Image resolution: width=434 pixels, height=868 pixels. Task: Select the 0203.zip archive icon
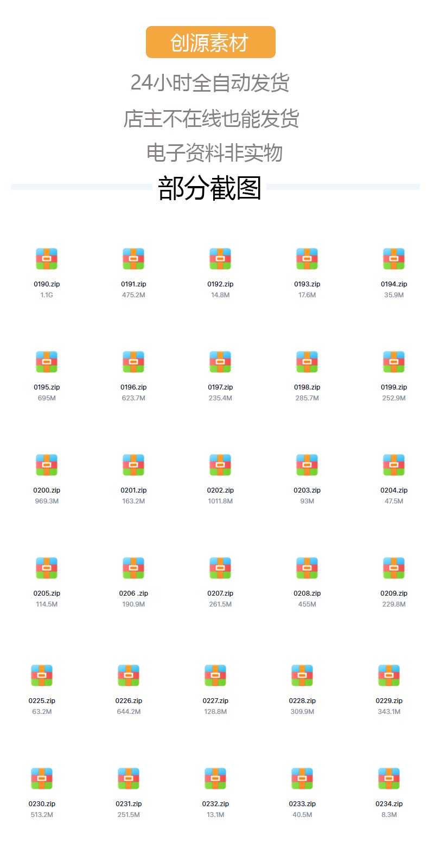[307, 465]
